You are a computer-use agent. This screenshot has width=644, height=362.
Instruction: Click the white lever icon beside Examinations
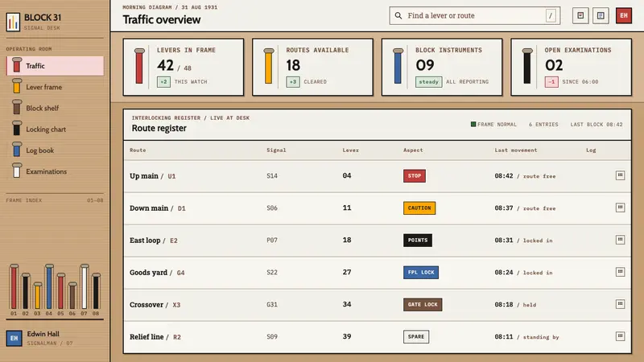[17, 171]
